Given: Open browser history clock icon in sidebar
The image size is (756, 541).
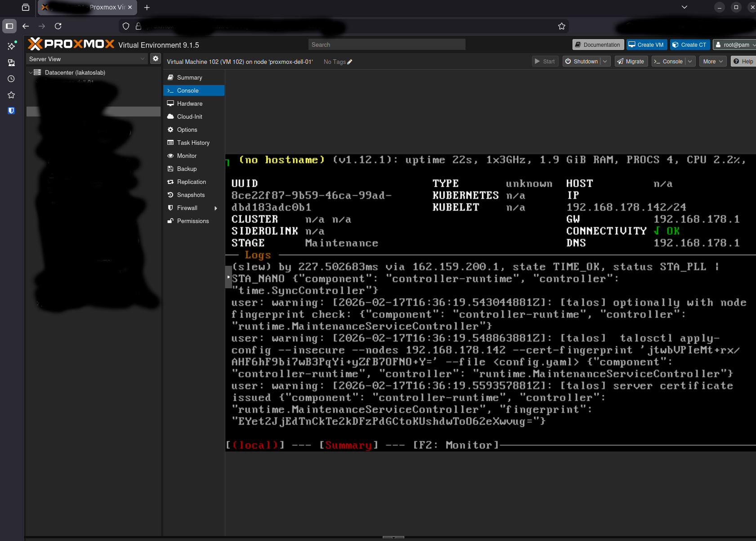Looking at the screenshot, I should (x=11, y=79).
